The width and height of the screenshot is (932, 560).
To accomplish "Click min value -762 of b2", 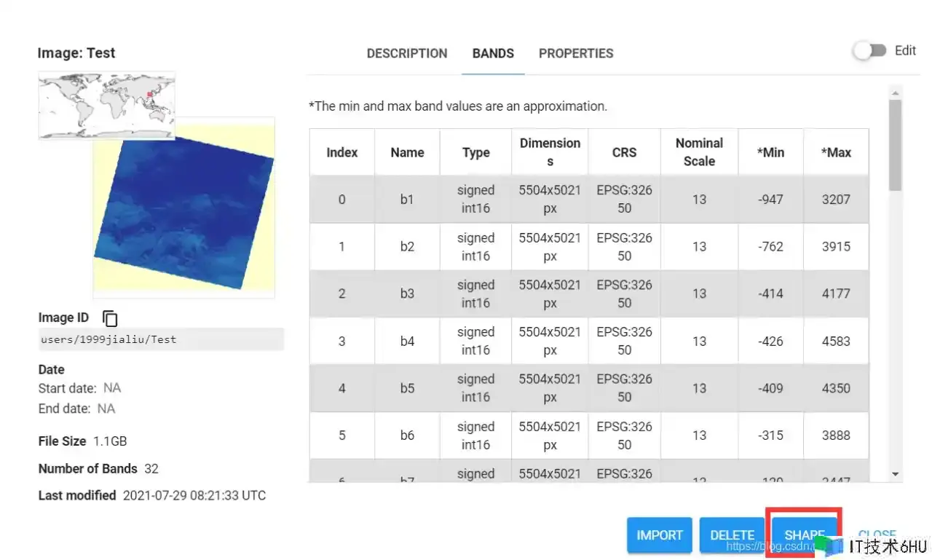I will point(770,246).
